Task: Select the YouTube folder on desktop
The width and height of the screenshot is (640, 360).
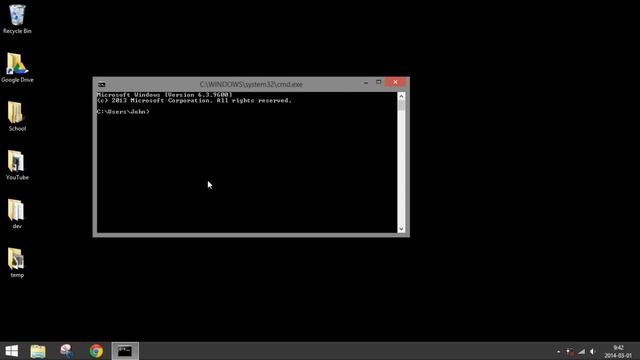Action: click(17, 165)
